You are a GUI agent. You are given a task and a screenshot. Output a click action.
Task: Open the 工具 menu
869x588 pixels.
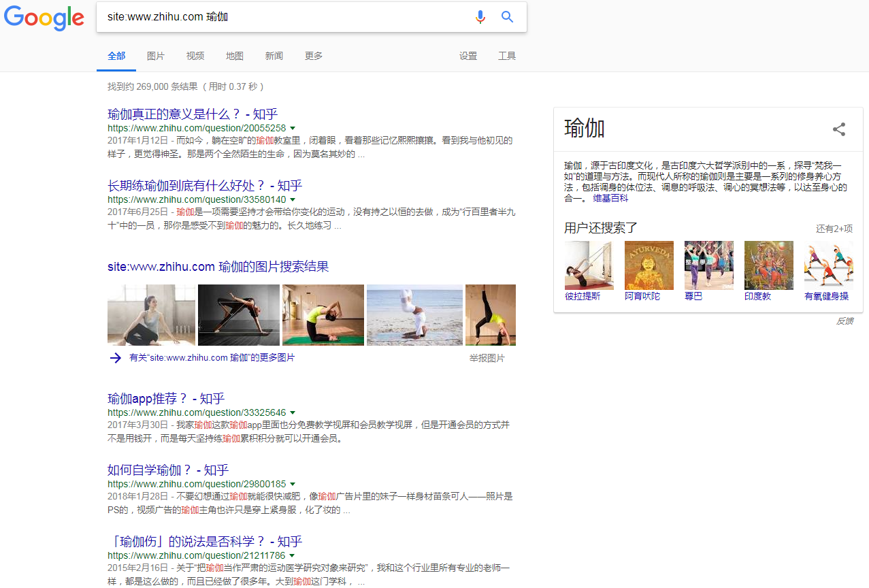507,56
